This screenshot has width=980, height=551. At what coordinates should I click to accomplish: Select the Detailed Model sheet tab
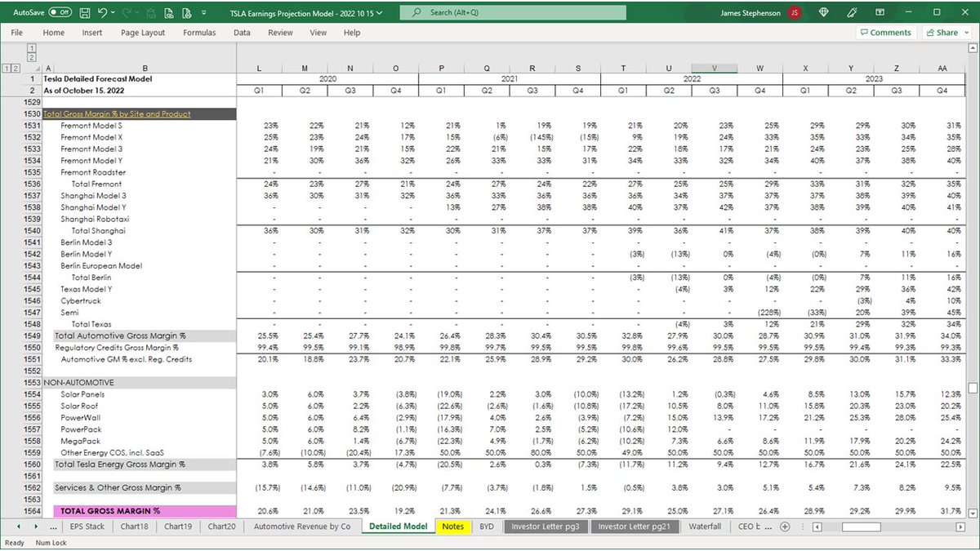click(x=399, y=527)
